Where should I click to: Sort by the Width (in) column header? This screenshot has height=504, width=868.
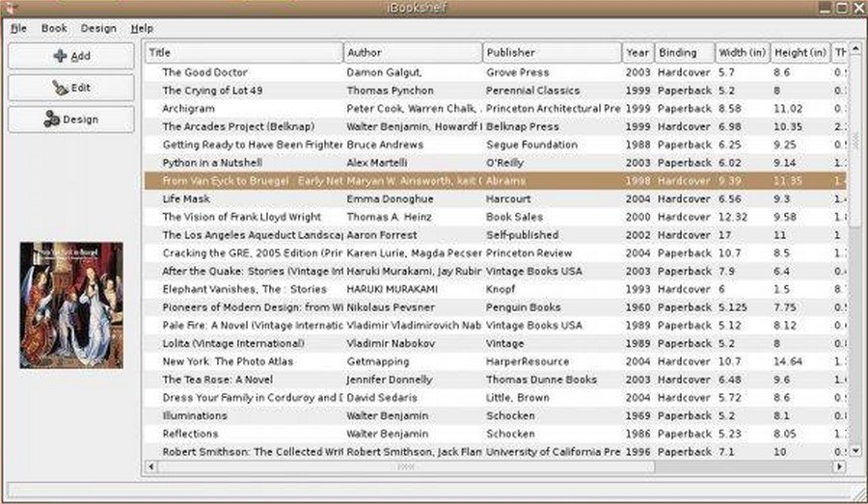743,53
